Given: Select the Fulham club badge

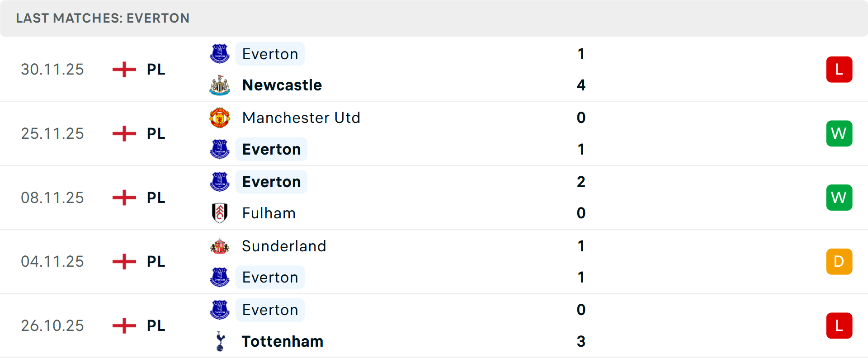Looking at the screenshot, I should click(x=220, y=213).
